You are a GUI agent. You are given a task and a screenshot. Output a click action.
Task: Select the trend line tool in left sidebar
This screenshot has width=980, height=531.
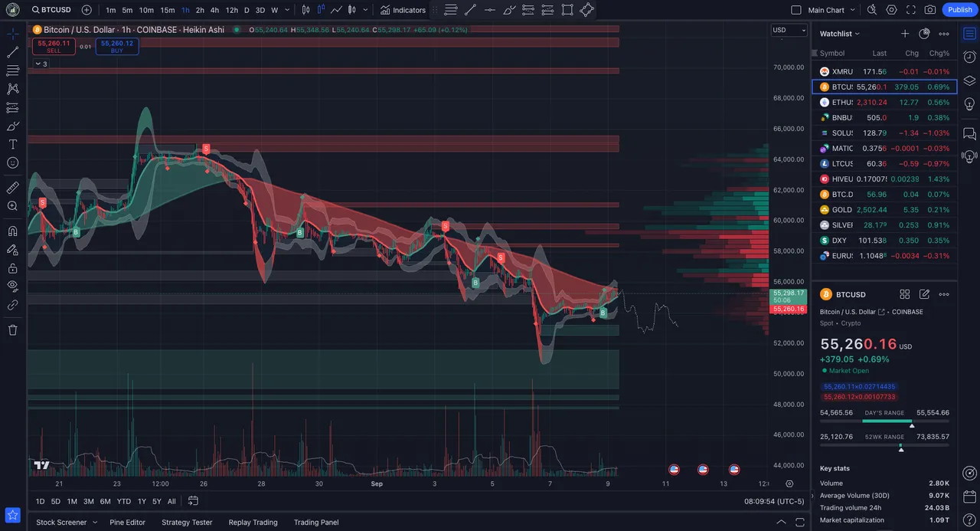[x=12, y=52]
